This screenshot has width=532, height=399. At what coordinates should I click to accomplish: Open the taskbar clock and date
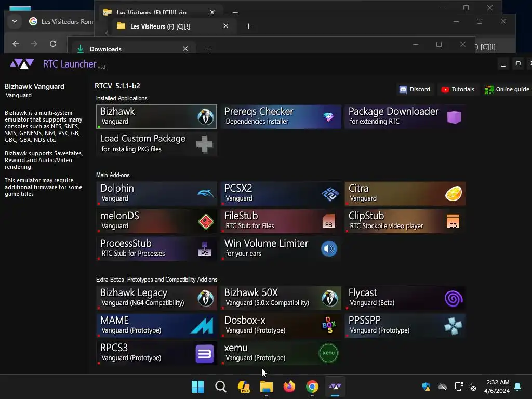click(497, 387)
